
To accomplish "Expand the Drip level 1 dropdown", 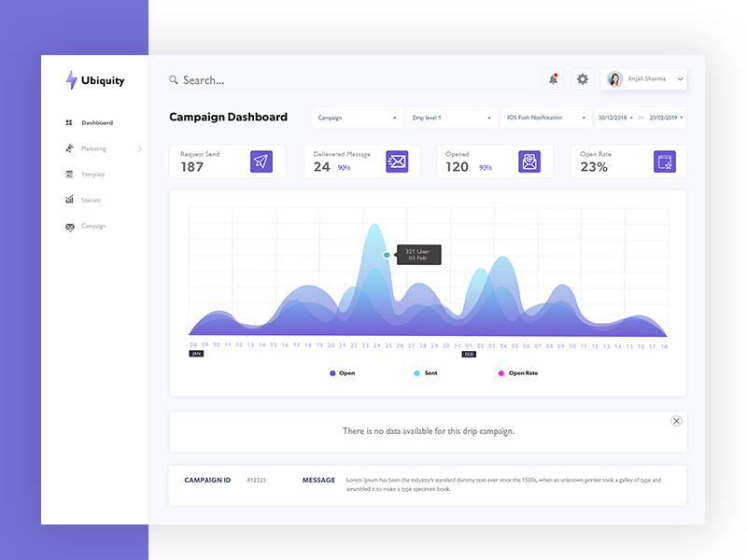I will click(x=451, y=118).
